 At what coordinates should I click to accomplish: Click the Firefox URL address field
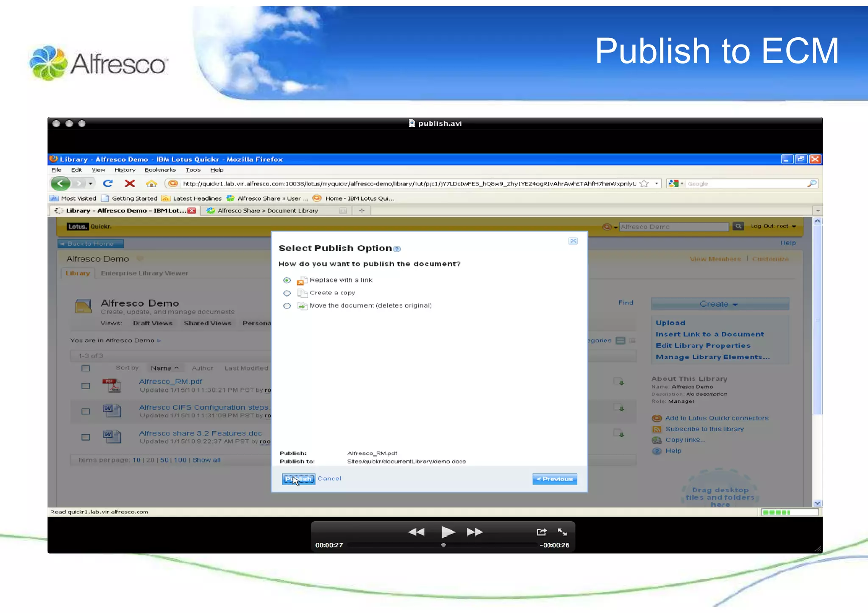pos(409,183)
